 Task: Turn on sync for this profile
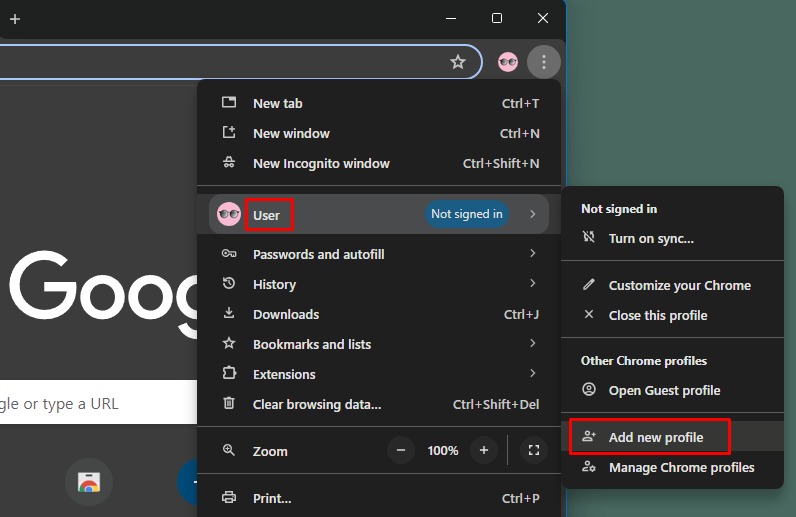(650, 238)
